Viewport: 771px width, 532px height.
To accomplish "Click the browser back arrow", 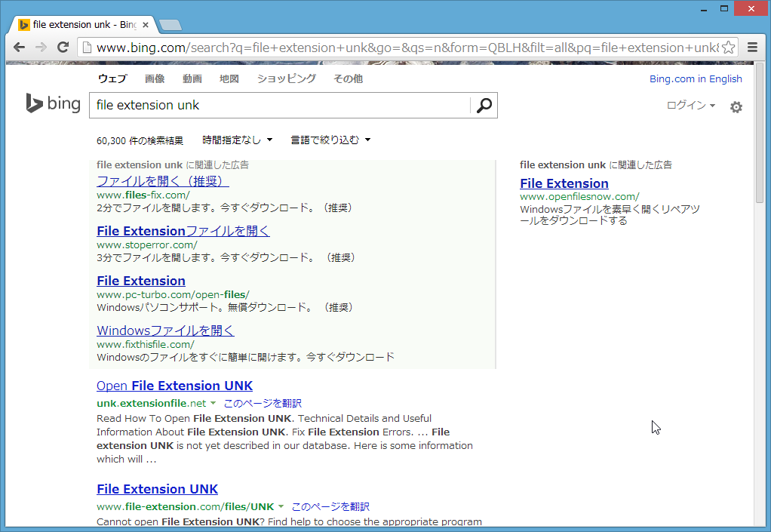I will pos(19,48).
